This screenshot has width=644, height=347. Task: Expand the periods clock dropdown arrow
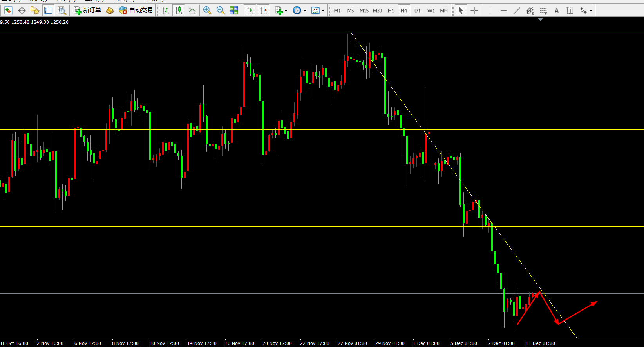click(x=304, y=11)
